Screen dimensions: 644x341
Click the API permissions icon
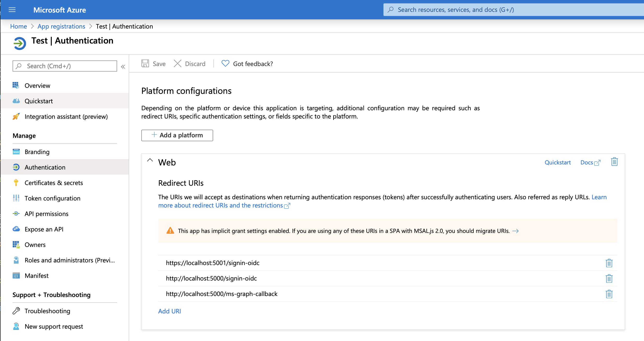[x=16, y=214]
